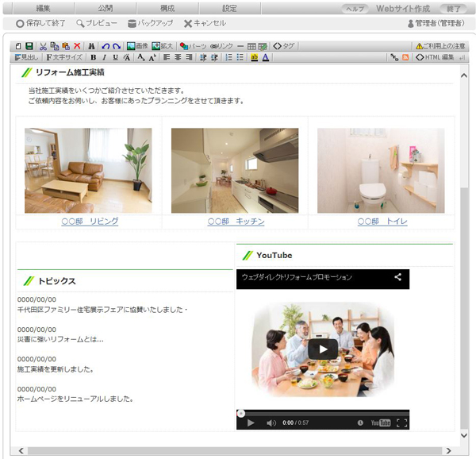Image resolution: width=476 pixels, height=459 pixels.
Task: Insert a table with table icon
Action: (251, 46)
